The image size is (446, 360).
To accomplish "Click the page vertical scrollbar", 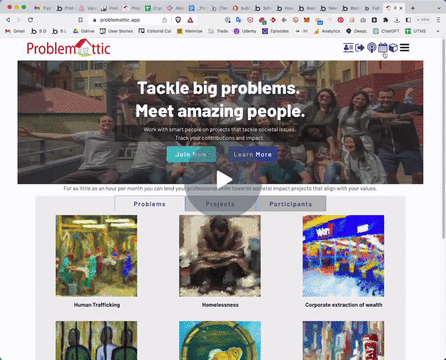I will 443,140.
